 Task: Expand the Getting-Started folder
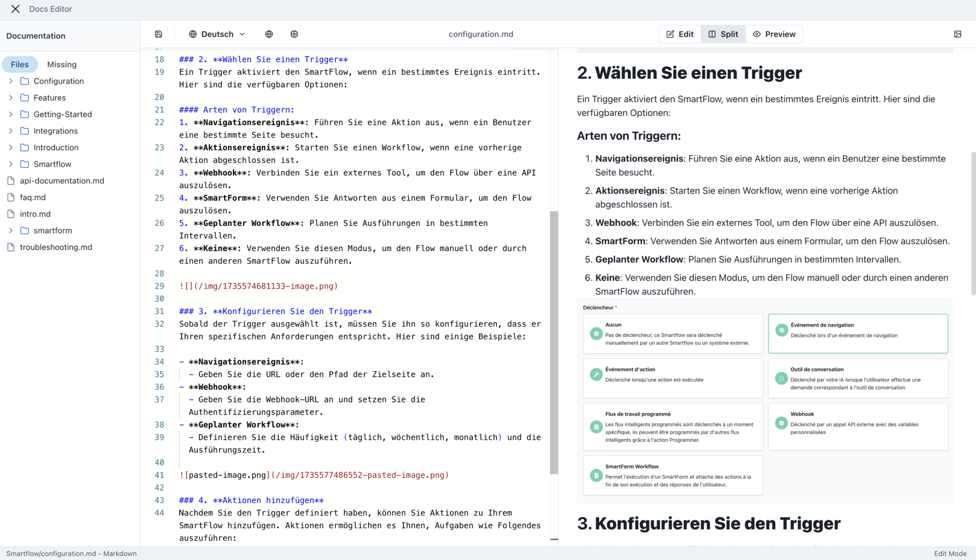coord(10,114)
